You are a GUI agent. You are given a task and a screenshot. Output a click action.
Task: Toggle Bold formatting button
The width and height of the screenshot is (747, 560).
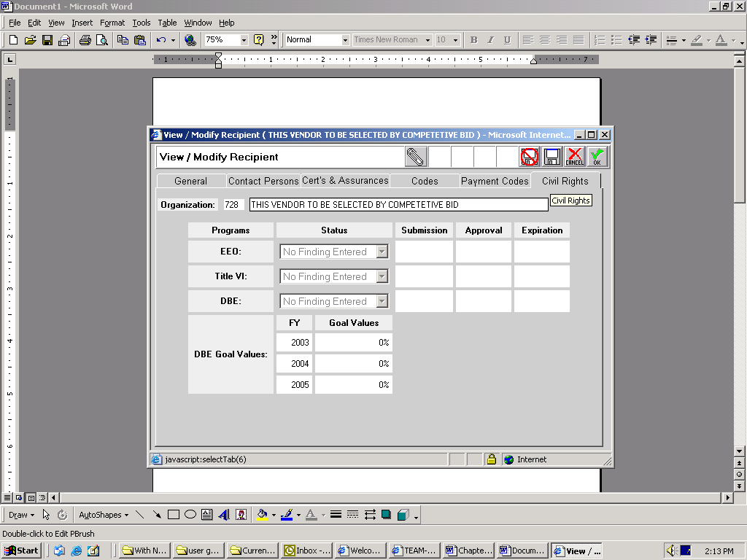coord(473,40)
